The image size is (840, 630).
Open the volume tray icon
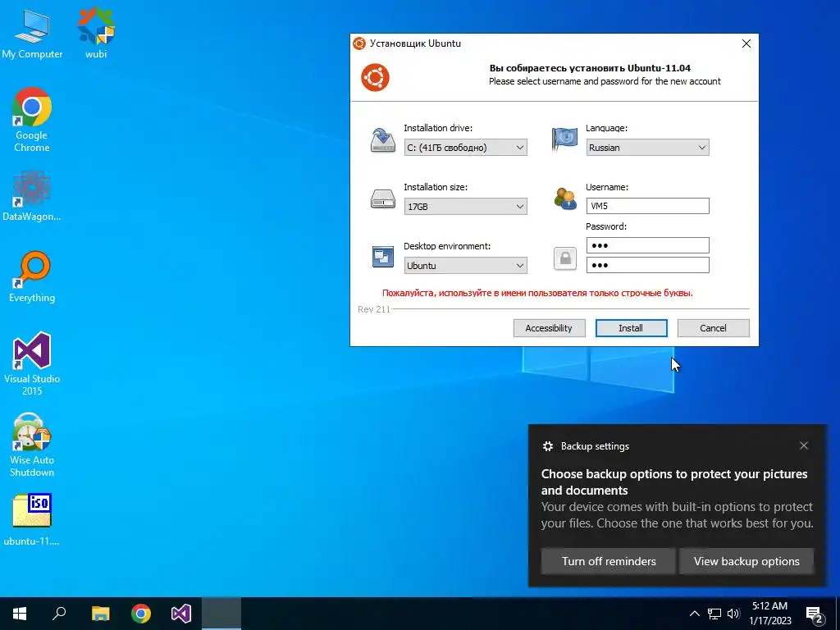tap(733, 614)
